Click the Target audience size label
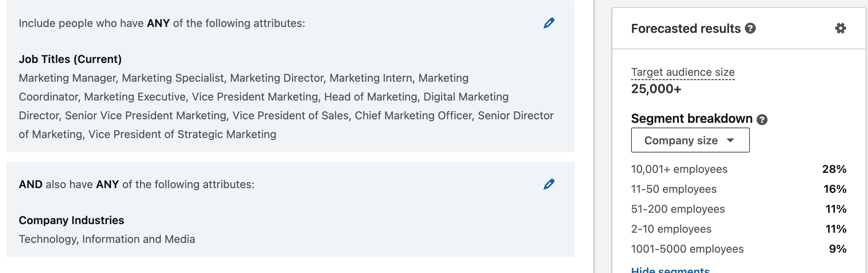 (683, 72)
